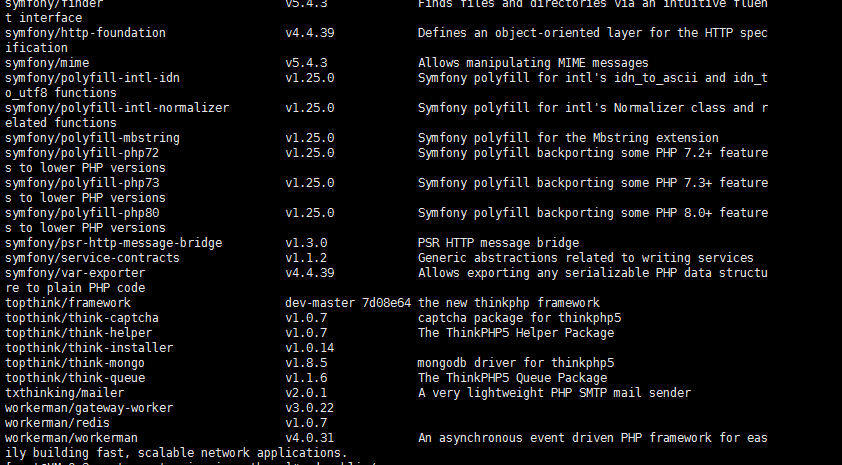Click version v5.4.3 of symfony/mime
842x465 pixels.
pyautogui.click(x=306, y=63)
